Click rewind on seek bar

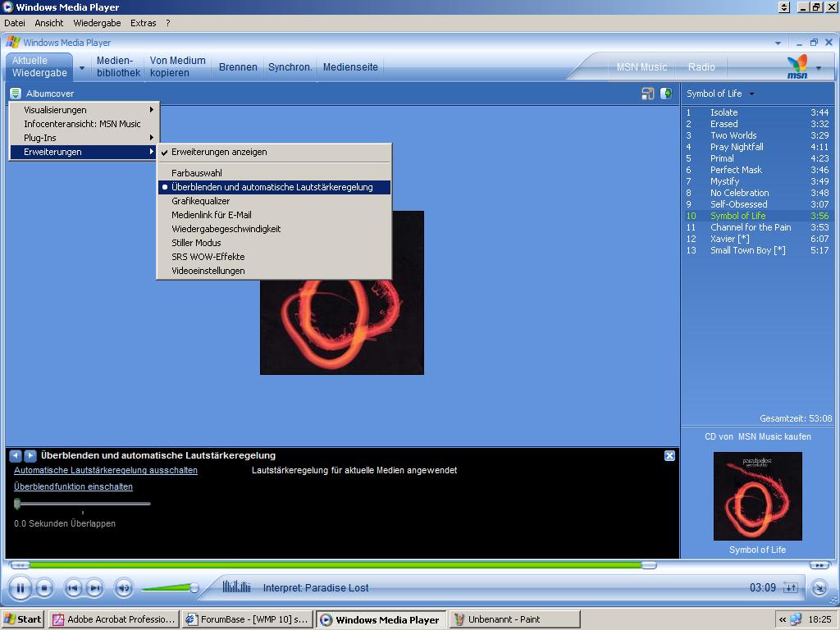pos(20,565)
